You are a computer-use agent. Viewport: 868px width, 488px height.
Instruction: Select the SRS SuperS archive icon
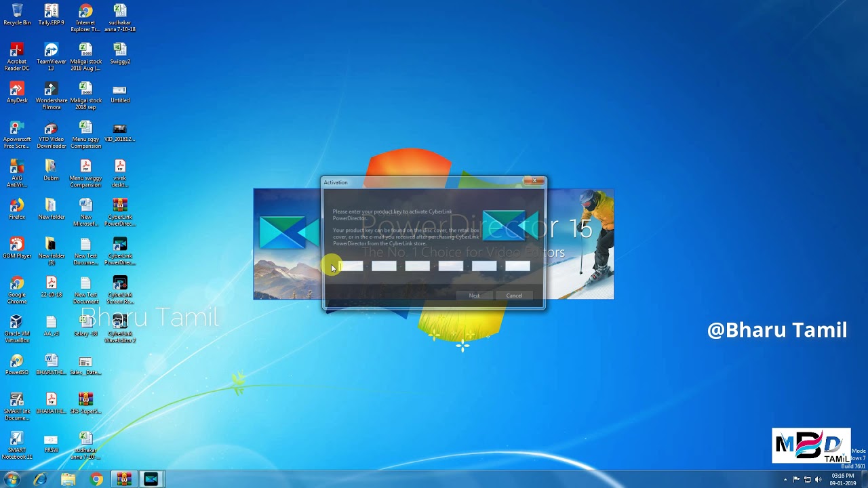pyautogui.click(x=85, y=403)
